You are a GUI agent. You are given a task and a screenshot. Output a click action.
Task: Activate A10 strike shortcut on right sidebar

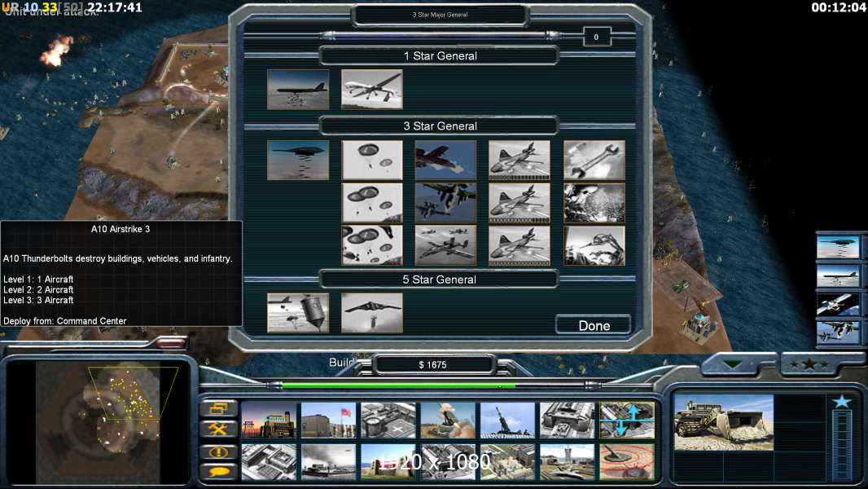(x=838, y=333)
